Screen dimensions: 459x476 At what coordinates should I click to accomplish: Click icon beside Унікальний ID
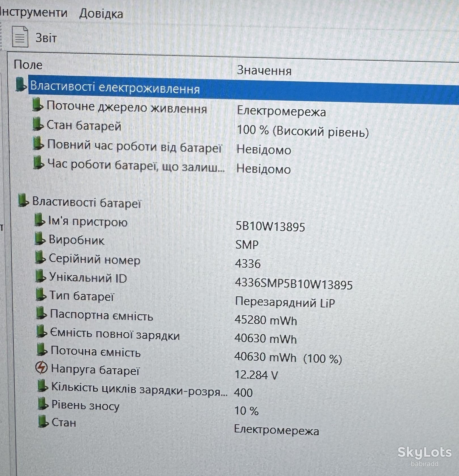point(41,276)
